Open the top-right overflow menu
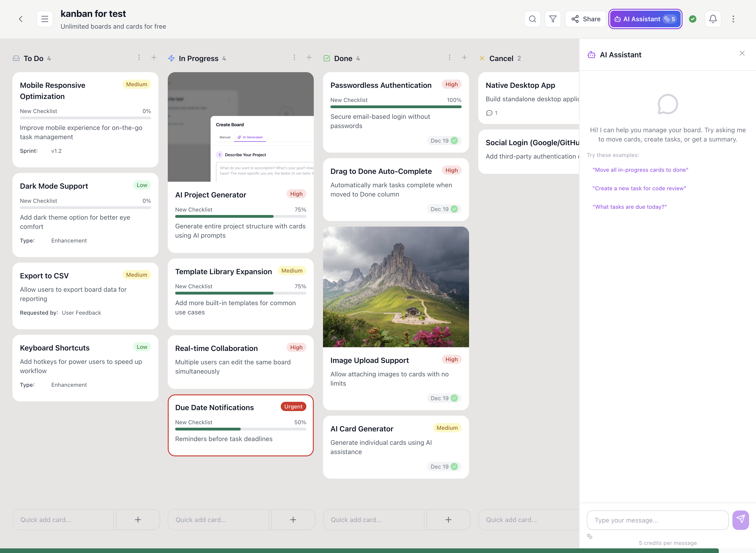The image size is (756, 553). click(x=733, y=19)
